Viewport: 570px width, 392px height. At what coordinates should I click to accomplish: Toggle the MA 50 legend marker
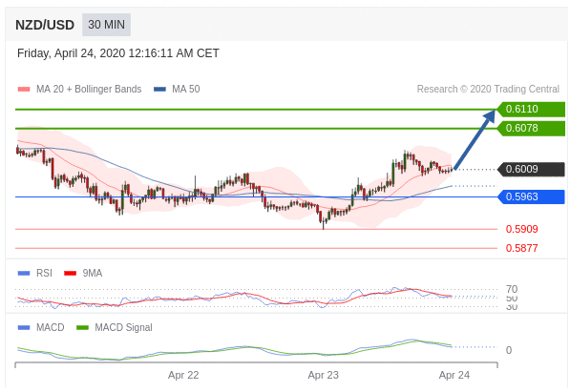click(x=160, y=89)
